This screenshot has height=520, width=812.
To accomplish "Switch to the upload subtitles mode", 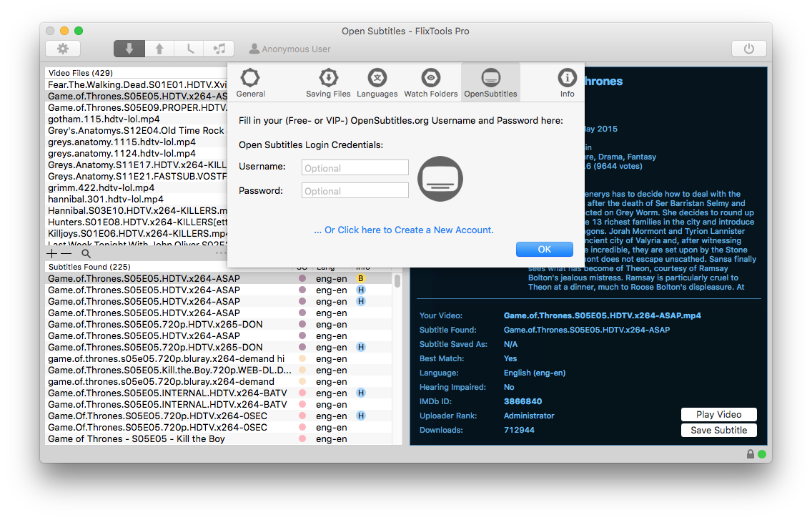I will [159, 49].
